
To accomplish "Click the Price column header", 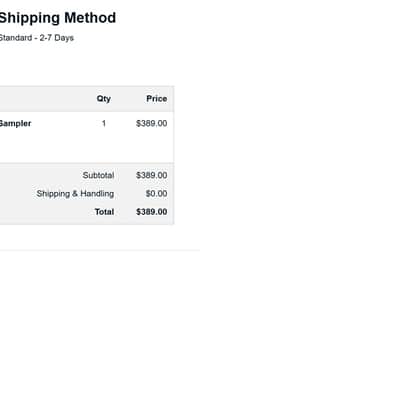I will coord(157,99).
